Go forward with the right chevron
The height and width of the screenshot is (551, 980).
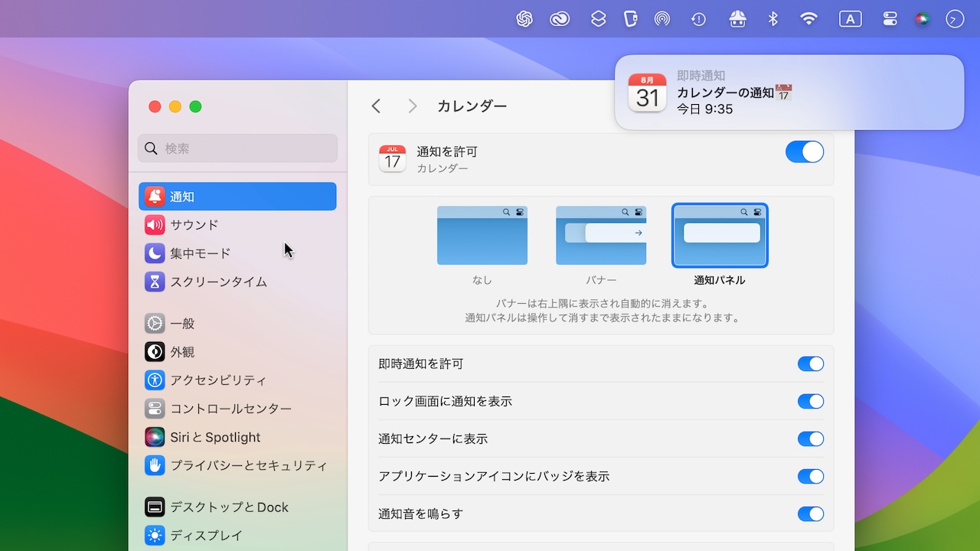(413, 106)
